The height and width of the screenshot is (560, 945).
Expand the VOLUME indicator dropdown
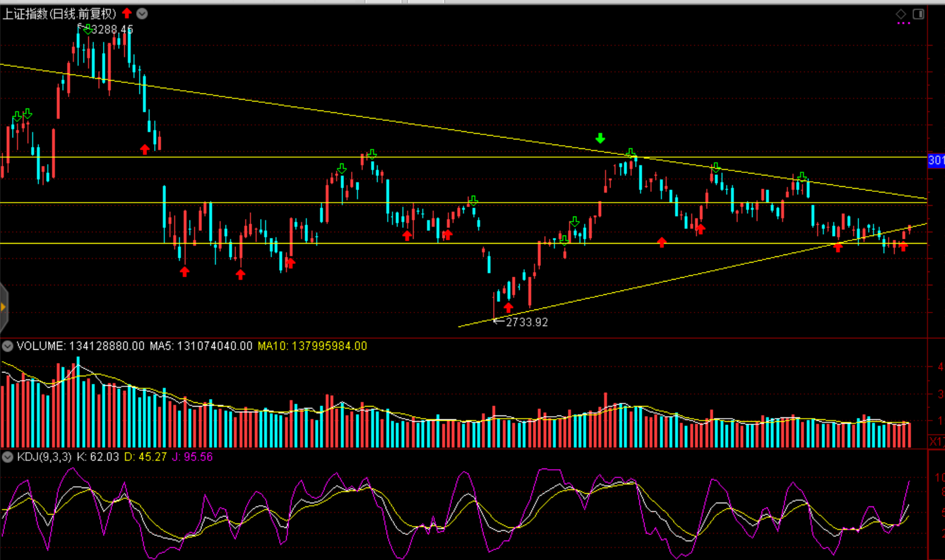[x=8, y=347]
